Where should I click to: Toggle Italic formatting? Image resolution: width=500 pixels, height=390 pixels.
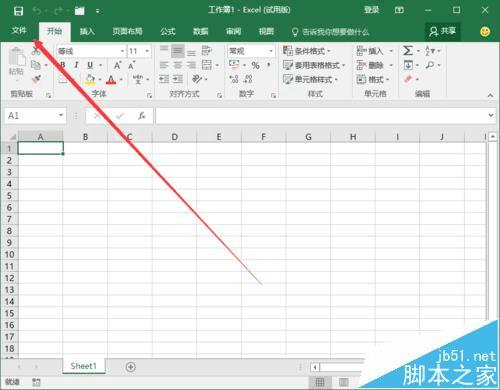click(x=76, y=65)
